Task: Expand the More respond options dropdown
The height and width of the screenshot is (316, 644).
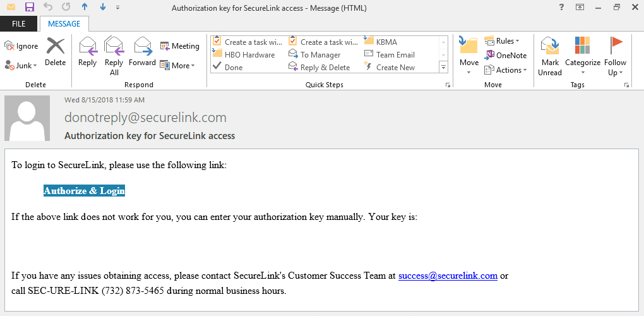Action: click(x=177, y=65)
